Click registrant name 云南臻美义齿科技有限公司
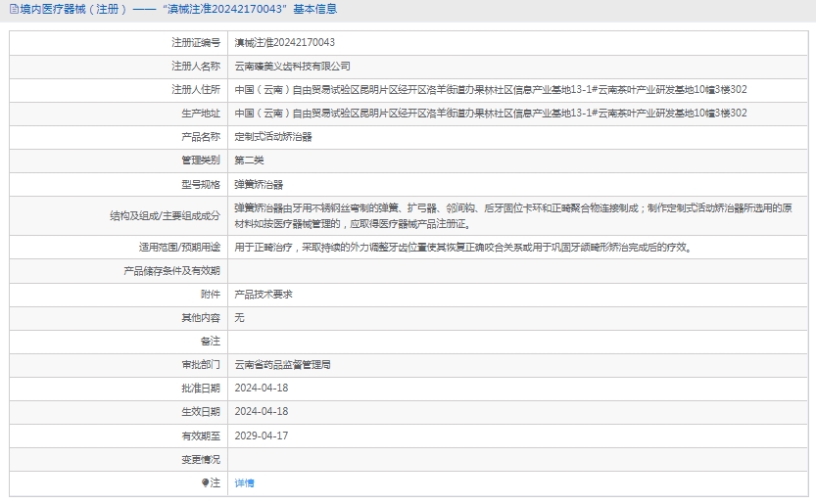816x504 pixels. pos(292,67)
